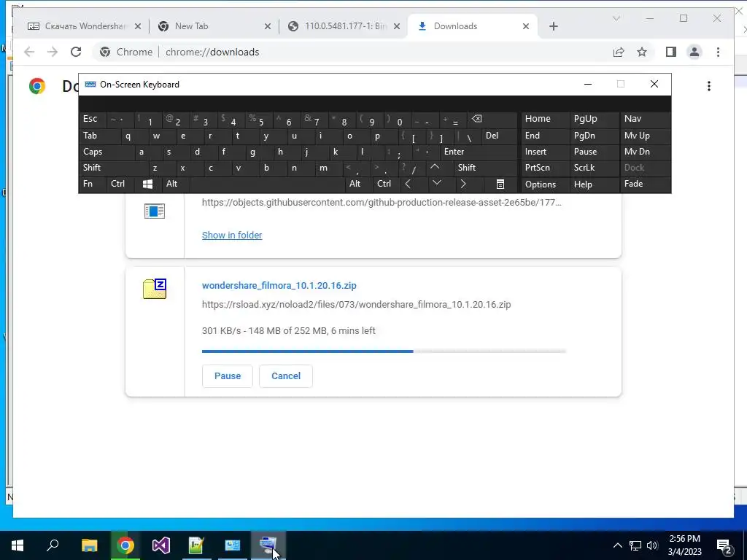Open the tab search chevron
This screenshot has height=560, width=747.
click(x=616, y=18)
